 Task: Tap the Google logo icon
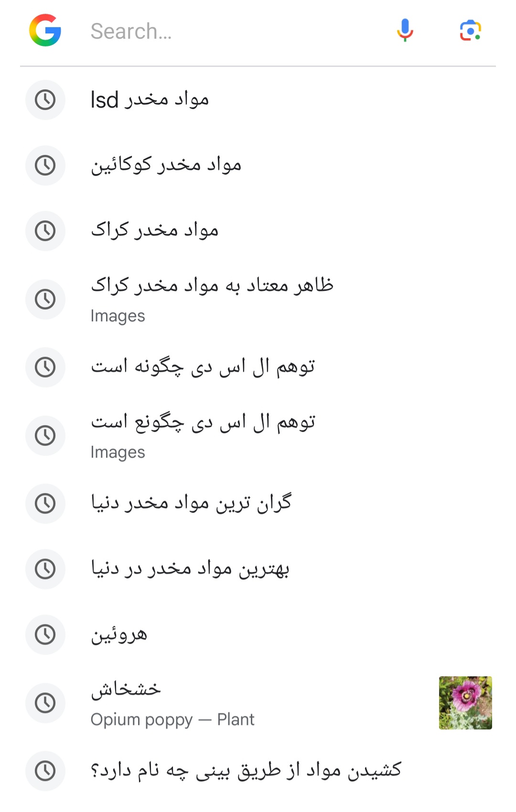click(45, 31)
